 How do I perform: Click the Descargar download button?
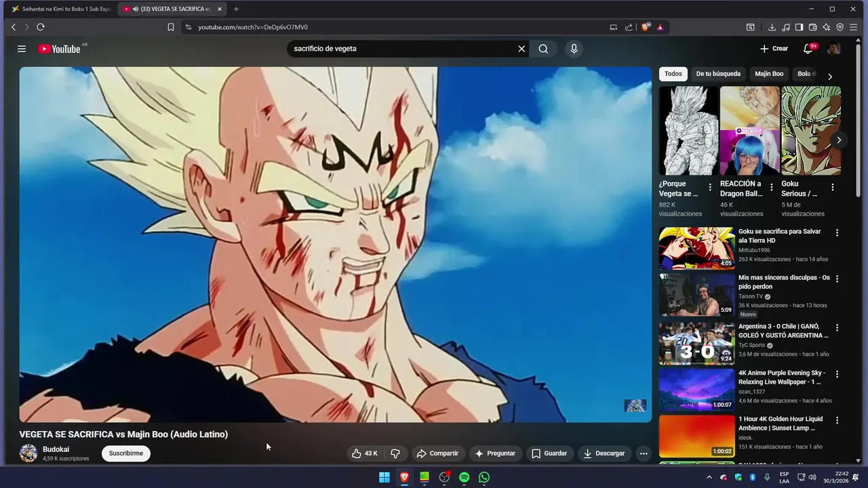tap(604, 453)
